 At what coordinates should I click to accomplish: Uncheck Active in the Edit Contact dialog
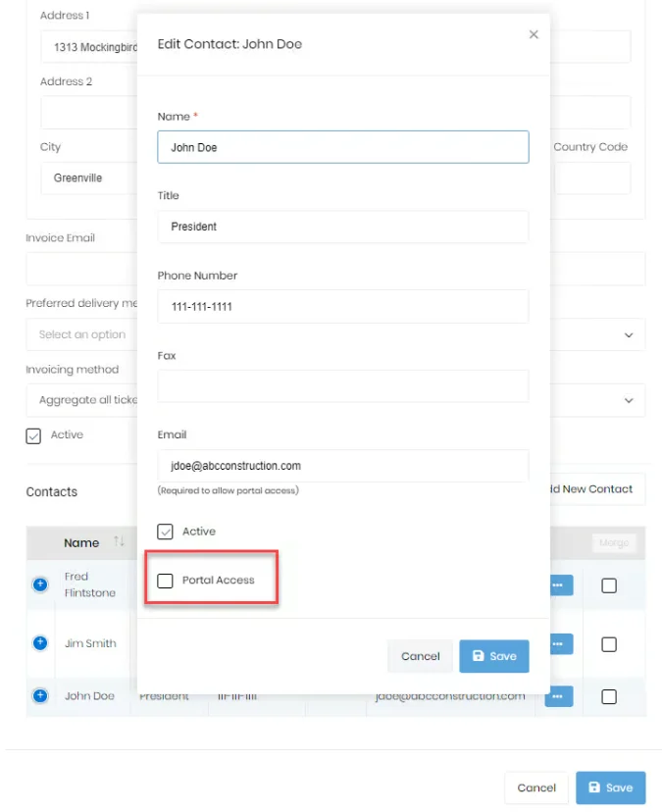click(164, 531)
